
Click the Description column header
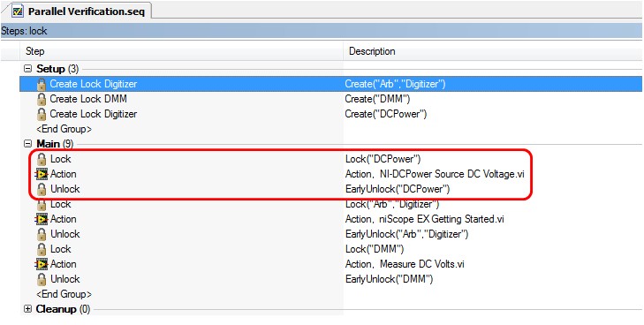pyautogui.click(x=493, y=51)
